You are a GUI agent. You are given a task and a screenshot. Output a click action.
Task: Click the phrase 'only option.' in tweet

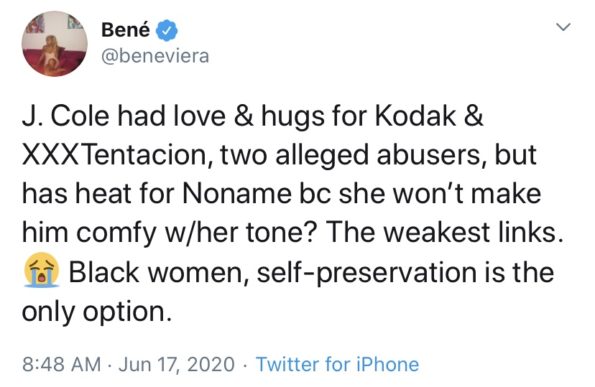click(x=97, y=313)
